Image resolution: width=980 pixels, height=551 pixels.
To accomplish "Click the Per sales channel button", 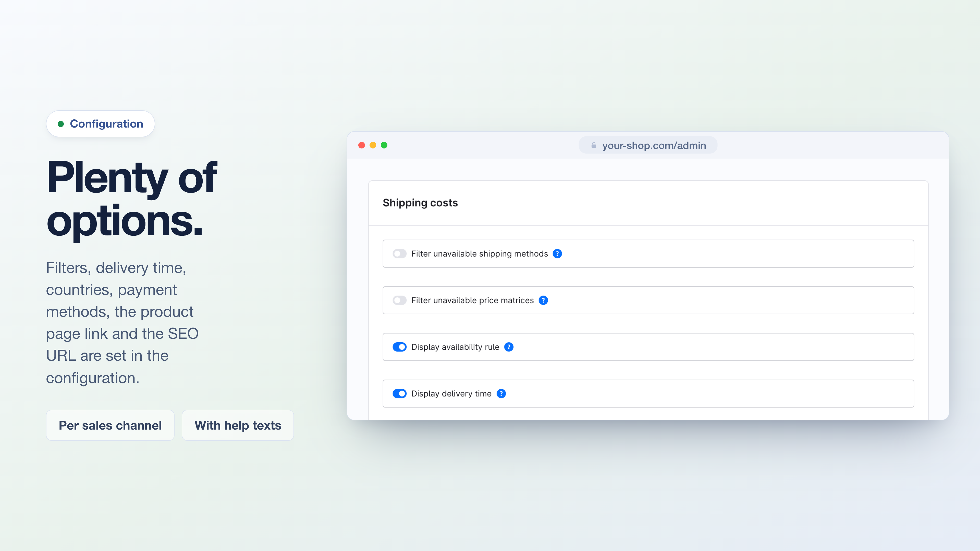I will coord(110,425).
